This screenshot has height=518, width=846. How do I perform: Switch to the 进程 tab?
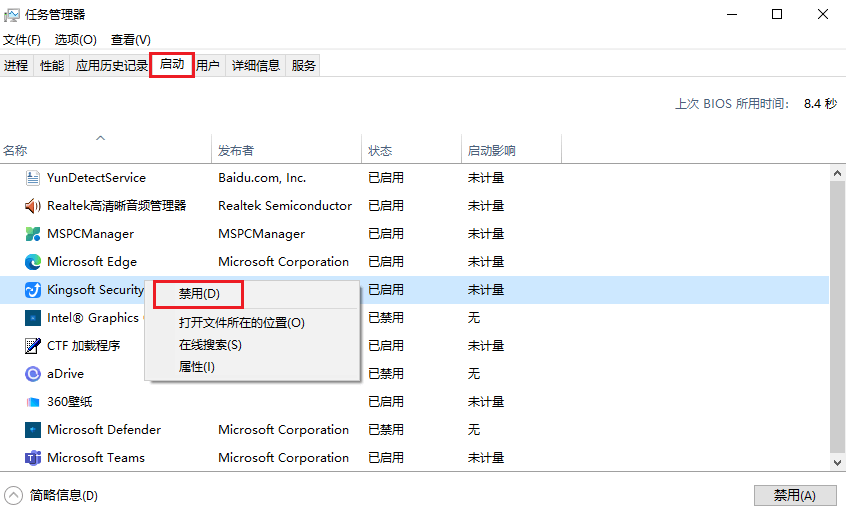[x=16, y=66]
